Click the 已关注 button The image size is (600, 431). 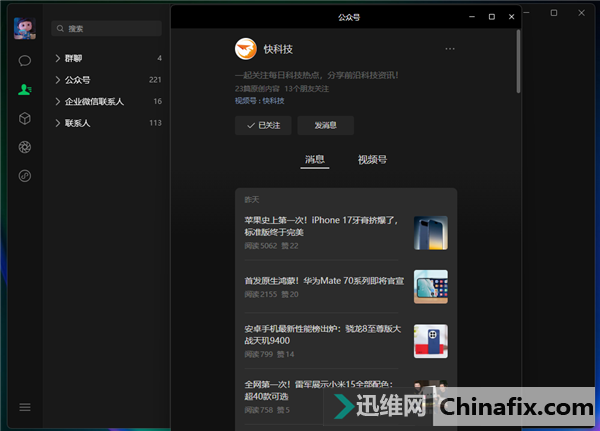pos(263,126)
